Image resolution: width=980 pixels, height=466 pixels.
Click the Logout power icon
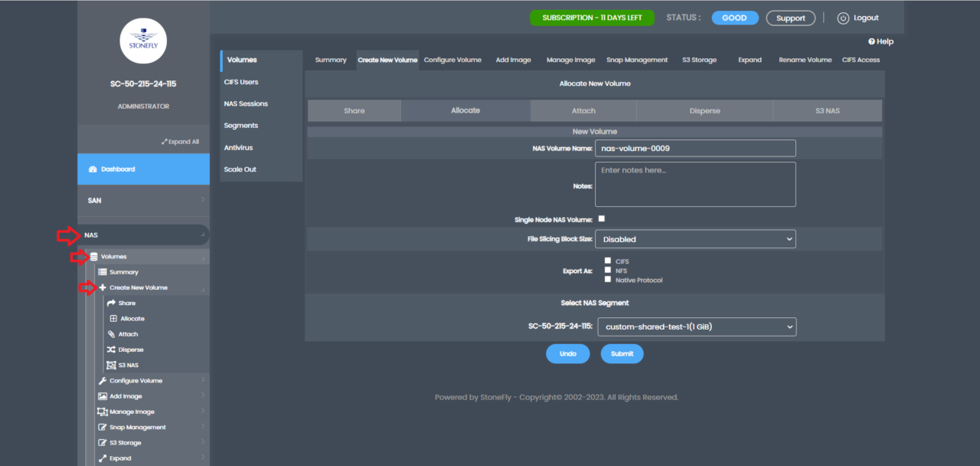click(843, 18)
